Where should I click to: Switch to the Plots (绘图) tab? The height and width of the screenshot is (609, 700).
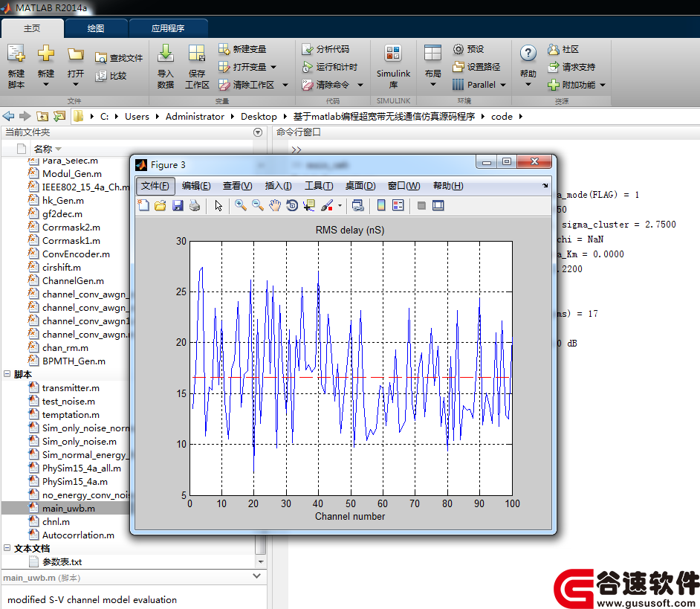pos(96,28)
